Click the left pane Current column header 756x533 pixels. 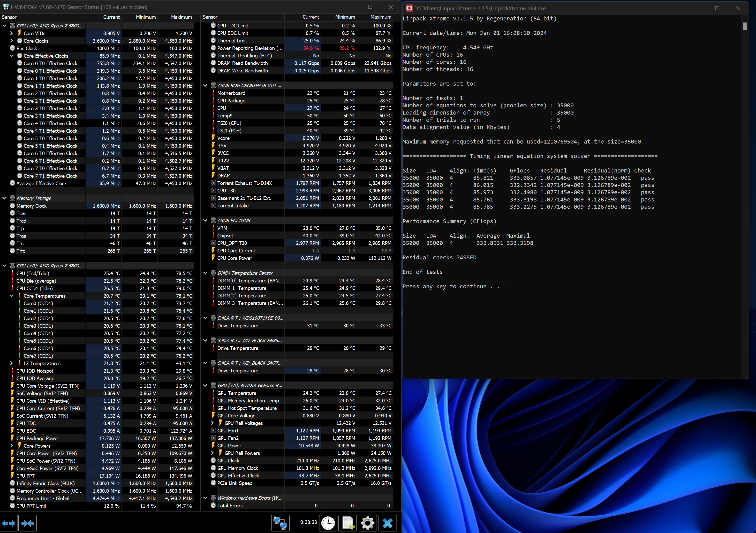(x=103, y=17)
